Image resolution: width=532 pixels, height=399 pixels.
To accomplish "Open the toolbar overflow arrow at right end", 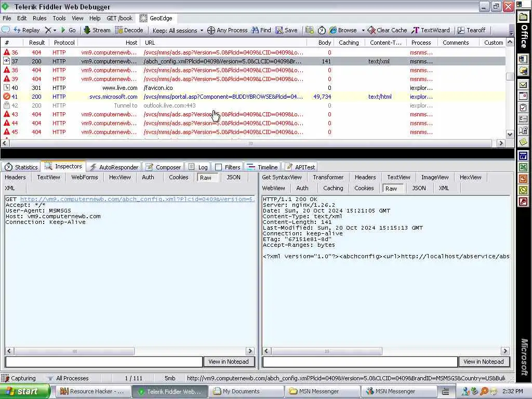I will pos(511,33).
